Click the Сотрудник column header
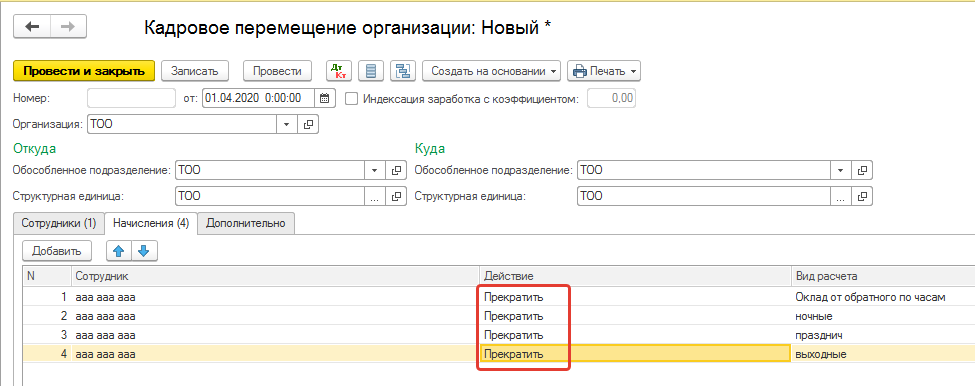 click(x=274, y=275)
